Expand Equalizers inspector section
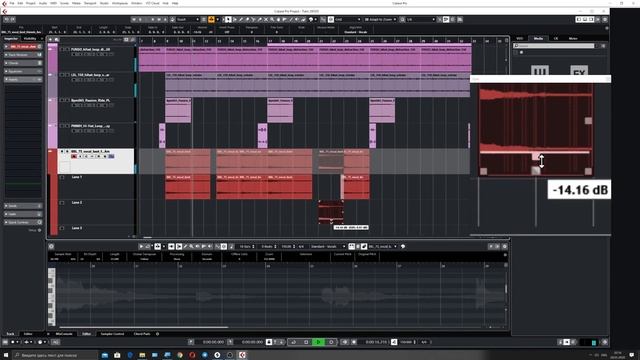 pos(23,71)
